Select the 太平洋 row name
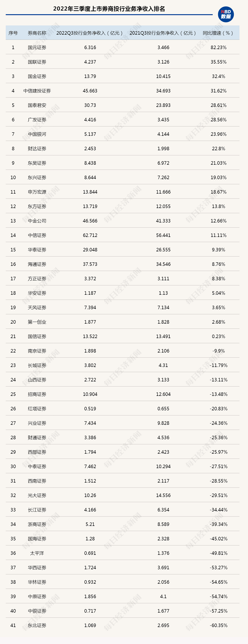The height and width of the screenshot is (644, 248). 37,553
